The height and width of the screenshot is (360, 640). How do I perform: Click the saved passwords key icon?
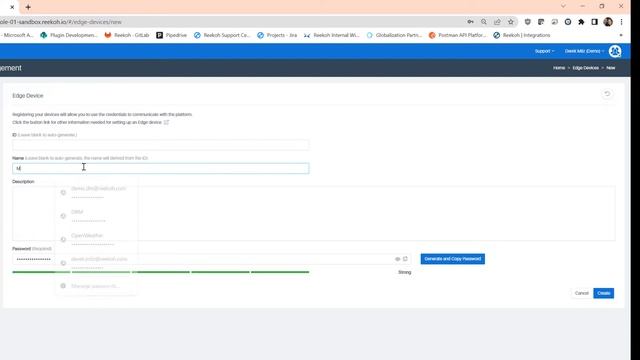[470, 22]
